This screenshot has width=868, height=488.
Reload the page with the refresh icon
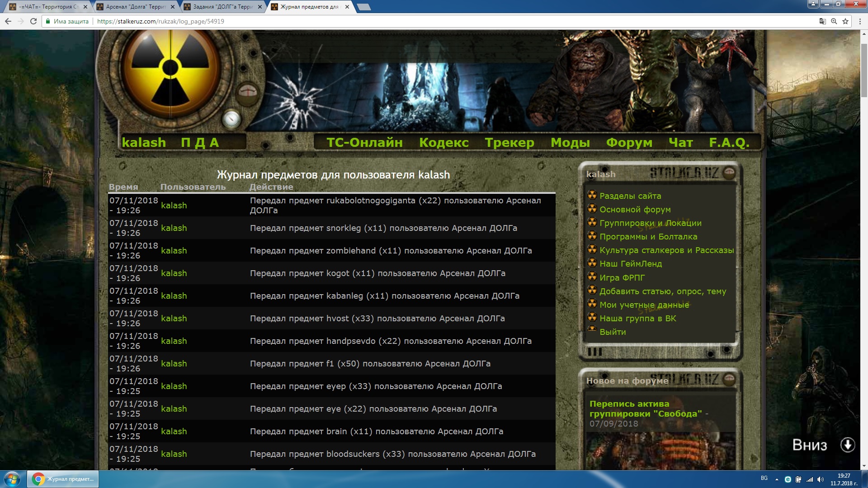tap(33, 21)
